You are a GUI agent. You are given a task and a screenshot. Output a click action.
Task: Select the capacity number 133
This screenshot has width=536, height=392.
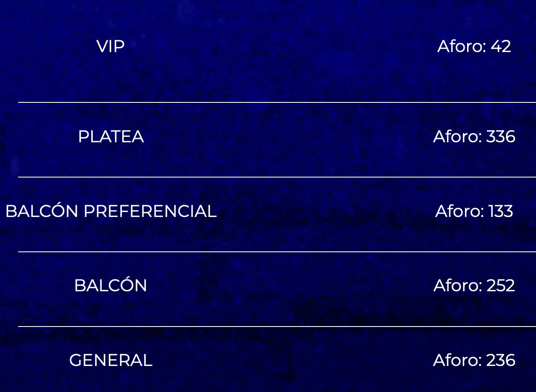pyautogui.click(x=501, y=211)
